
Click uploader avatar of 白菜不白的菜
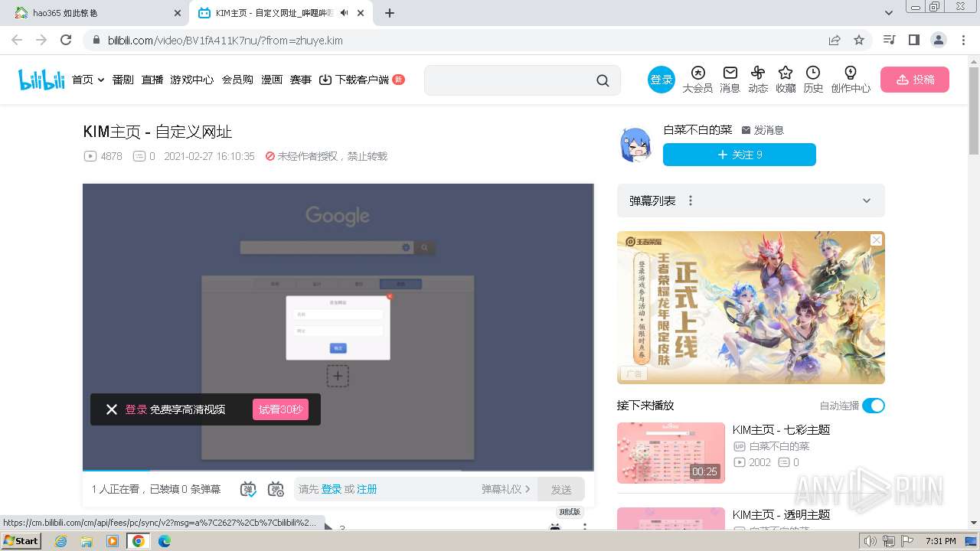pyautogui.click(x=635, y=145)
